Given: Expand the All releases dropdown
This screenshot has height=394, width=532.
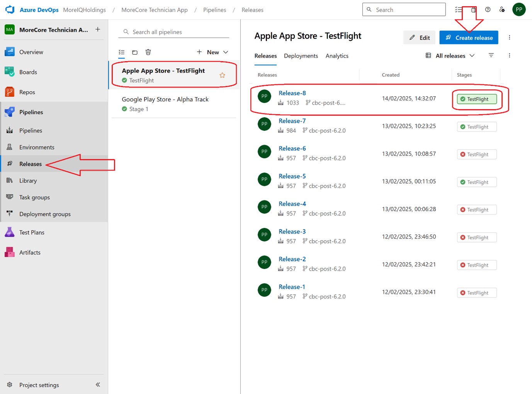Looking at the screenshot, I should point(450,55).
